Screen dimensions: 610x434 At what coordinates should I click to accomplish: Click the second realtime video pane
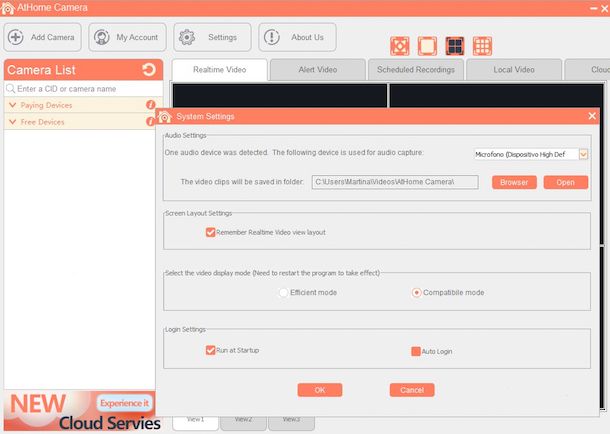[496, 96]
